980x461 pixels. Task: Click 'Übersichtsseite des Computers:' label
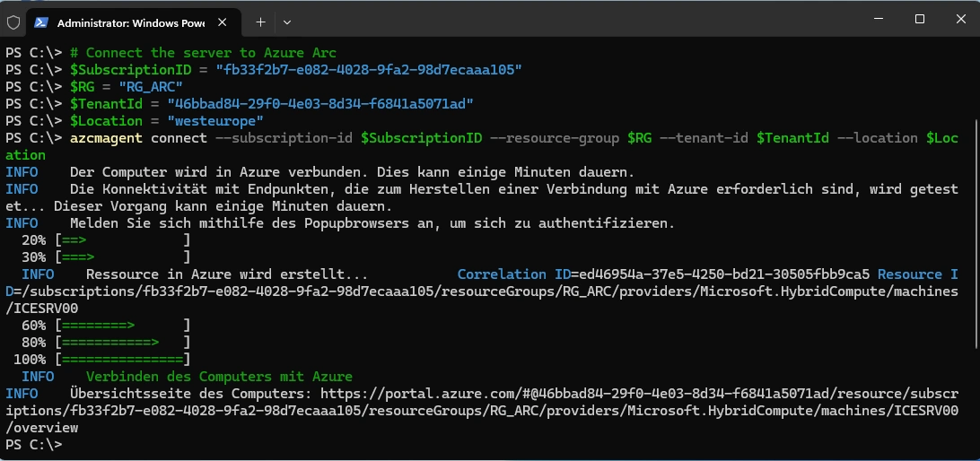point(190,393)
